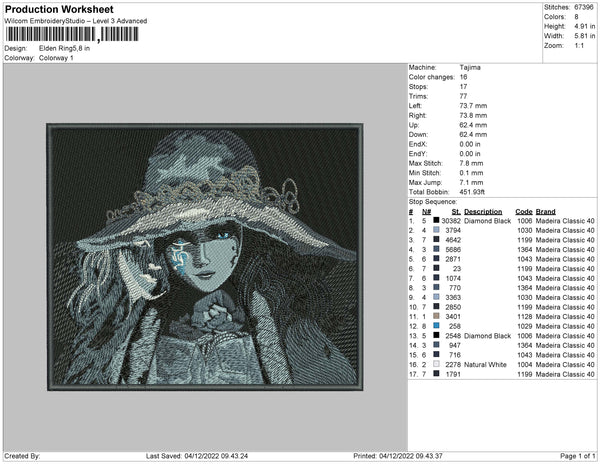Select the Height value 4.91 in
600x464 pixels.
[584, 26]
